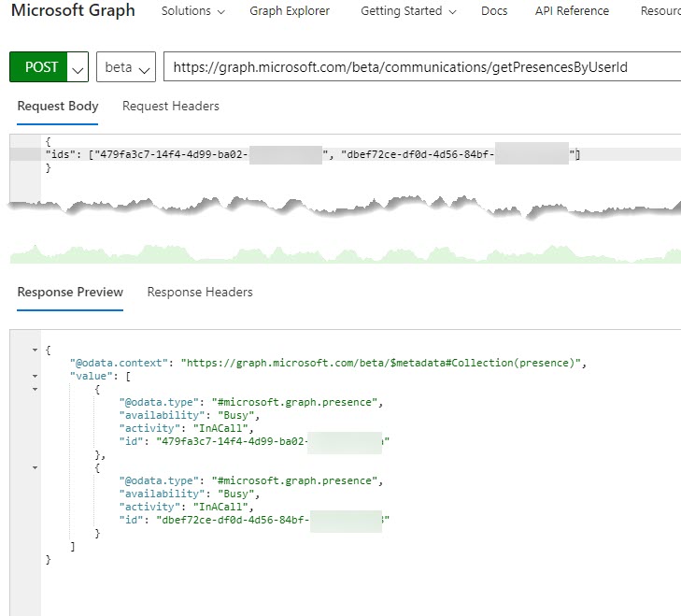Click the @odata.context metadata URL in response

pyautogui.click(x=381, y=363)
